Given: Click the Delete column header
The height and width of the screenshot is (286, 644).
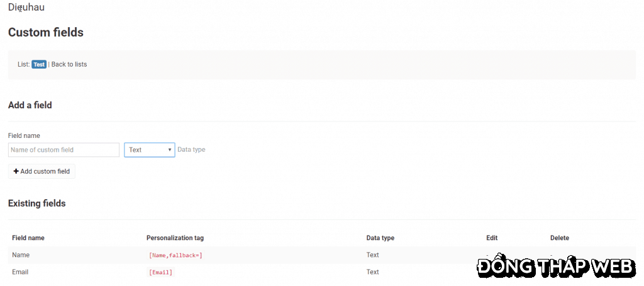Looking at the screenshot, I should (560, 238).
